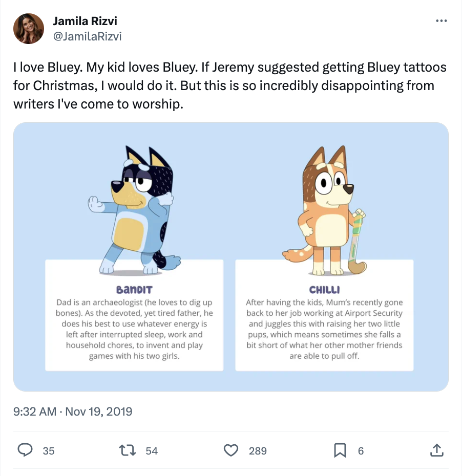Open the reply icon on the tweet
Image resolution: width=462 pixels, height=476 pixels.
click(x=26, y=450)
